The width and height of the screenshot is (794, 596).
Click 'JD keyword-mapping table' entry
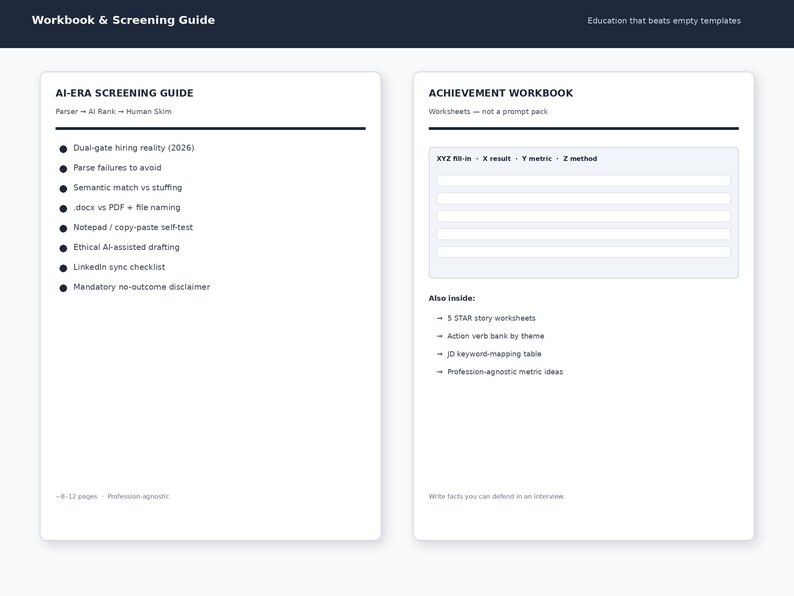(494, 354)
